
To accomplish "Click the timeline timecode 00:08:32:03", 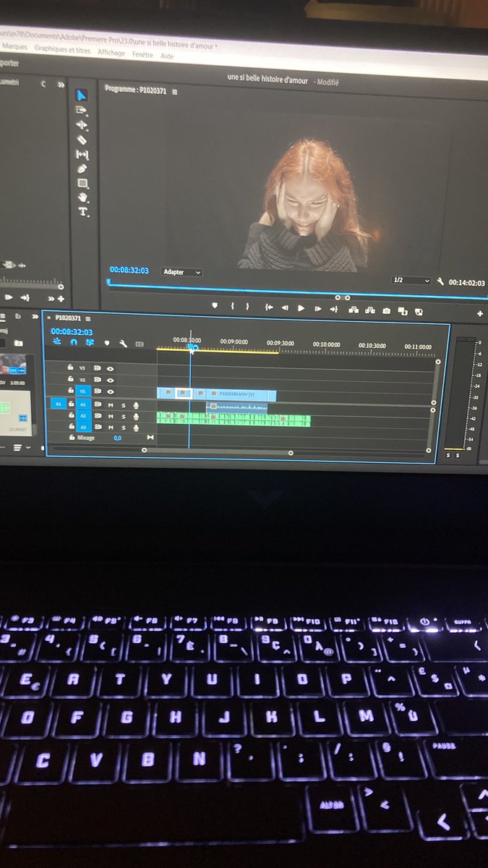I will (x=72, y=331).
